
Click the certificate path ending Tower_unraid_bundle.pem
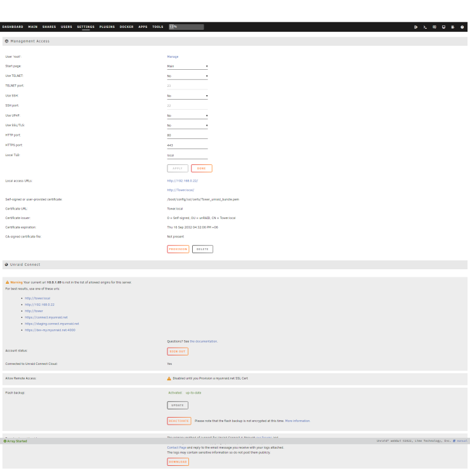click(203, 200)
